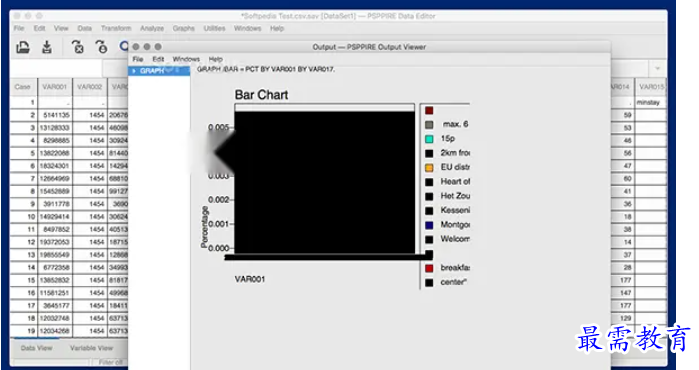The width and height of the screenshot is (699, 370).
Task: Click the Open file icon in Data Editor toolbar
Action: [23, 47]
